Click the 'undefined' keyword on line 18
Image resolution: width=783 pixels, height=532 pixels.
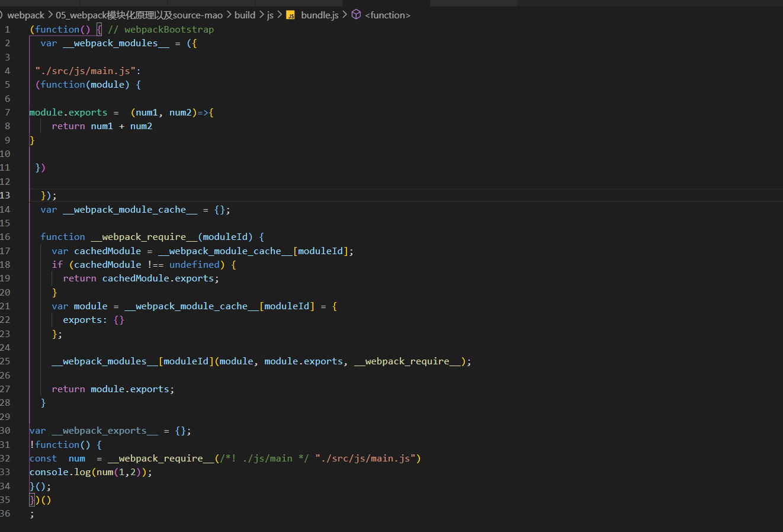(x=194, y=265)
